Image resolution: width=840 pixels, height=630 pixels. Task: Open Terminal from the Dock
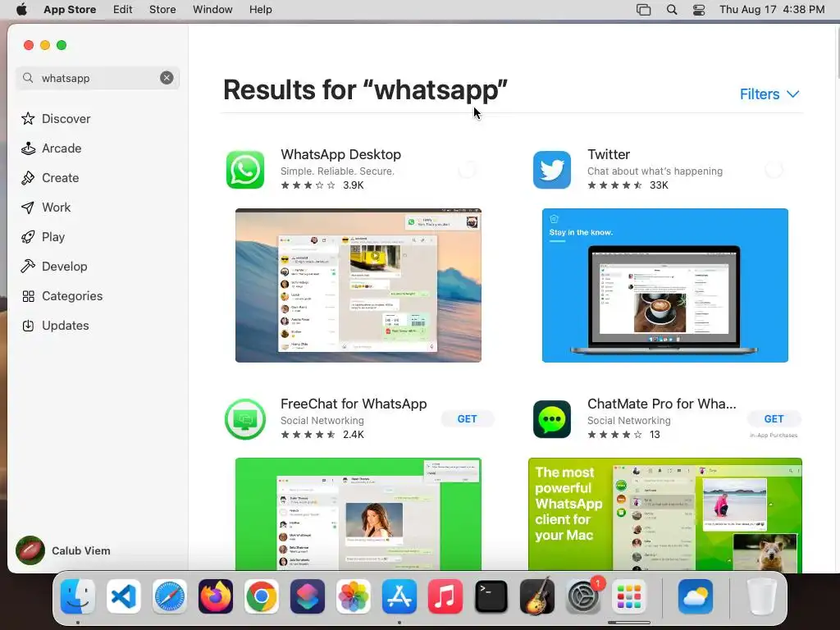point(491,596)
